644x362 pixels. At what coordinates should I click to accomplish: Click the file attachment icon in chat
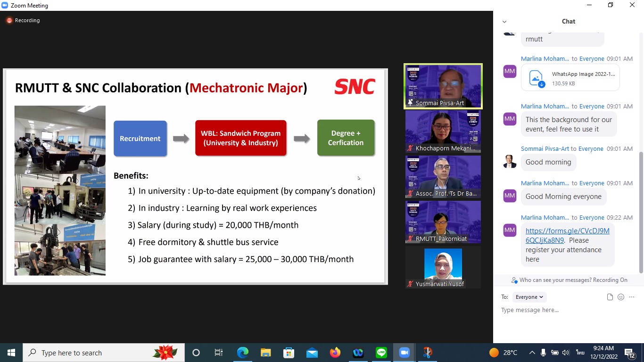[610, 297]
